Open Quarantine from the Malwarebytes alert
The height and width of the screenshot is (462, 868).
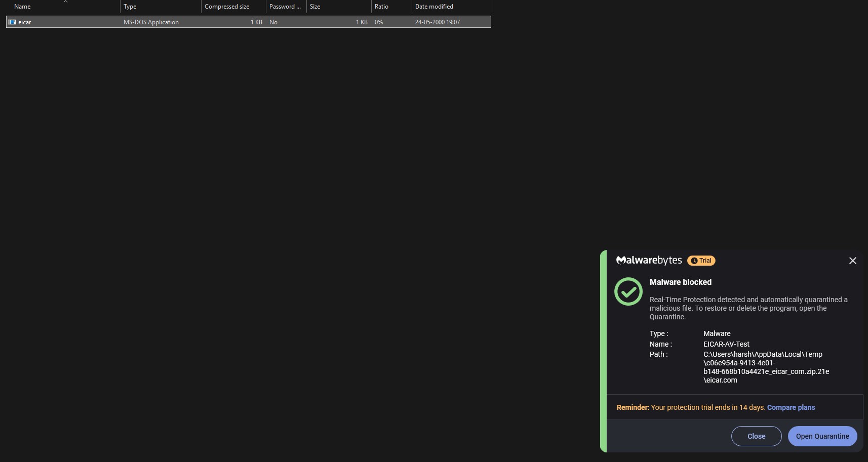822,436
